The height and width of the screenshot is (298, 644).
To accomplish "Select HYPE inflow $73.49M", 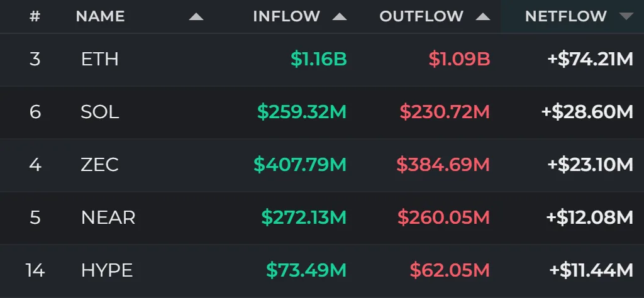I will [x=306, y=270].
